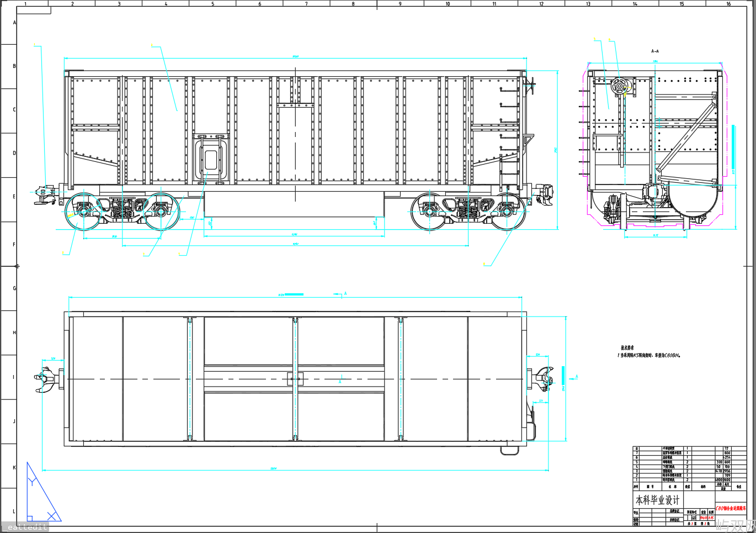Click the left coupler in the side elevation

click(45, 194)
